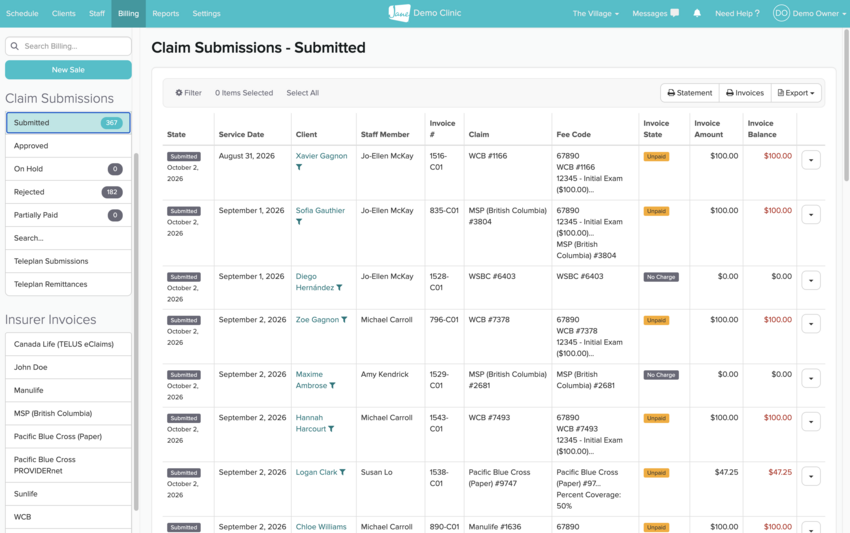Expand row actions for Maxime Ambrose
The width and height of the screenshot is (850, 533).
click(x=811, y=378)
